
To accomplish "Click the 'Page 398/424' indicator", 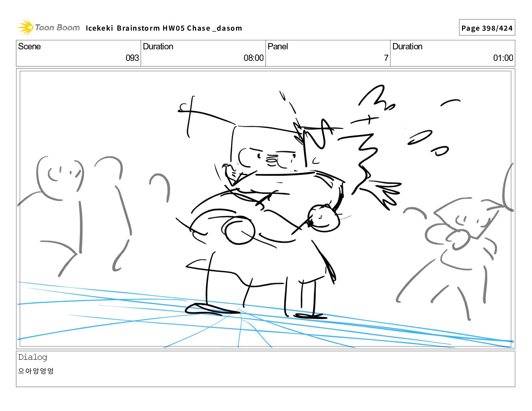I will coord(487,28).
